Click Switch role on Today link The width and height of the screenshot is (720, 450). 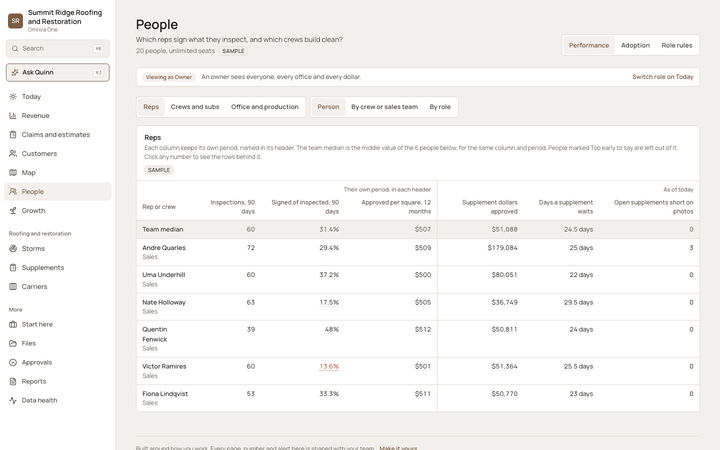pos(663,77)
